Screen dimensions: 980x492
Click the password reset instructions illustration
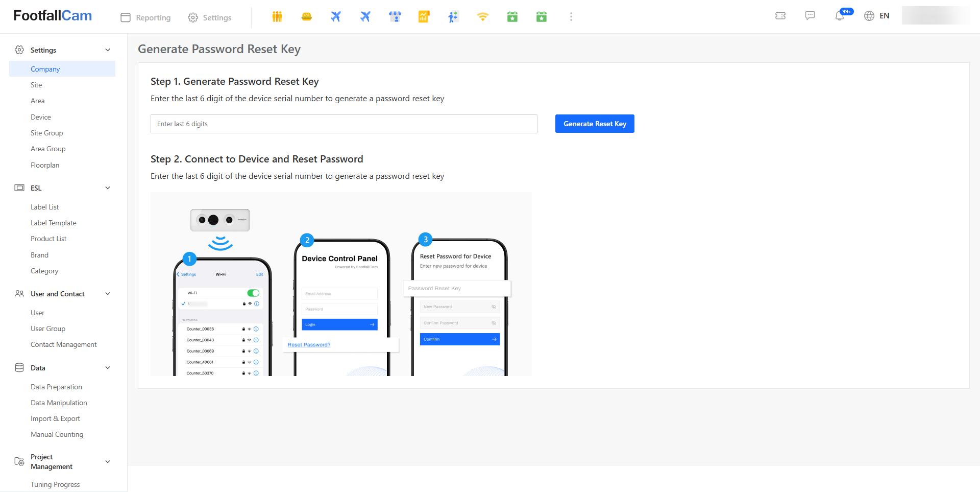(341, 284)
